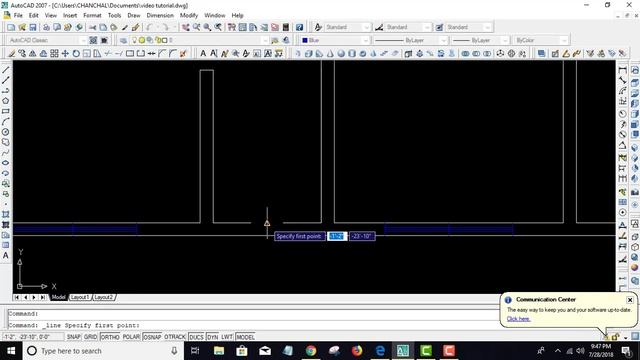Click the Help question mark icon
This screenshot has height=360, width=640.
pos(300,27)
